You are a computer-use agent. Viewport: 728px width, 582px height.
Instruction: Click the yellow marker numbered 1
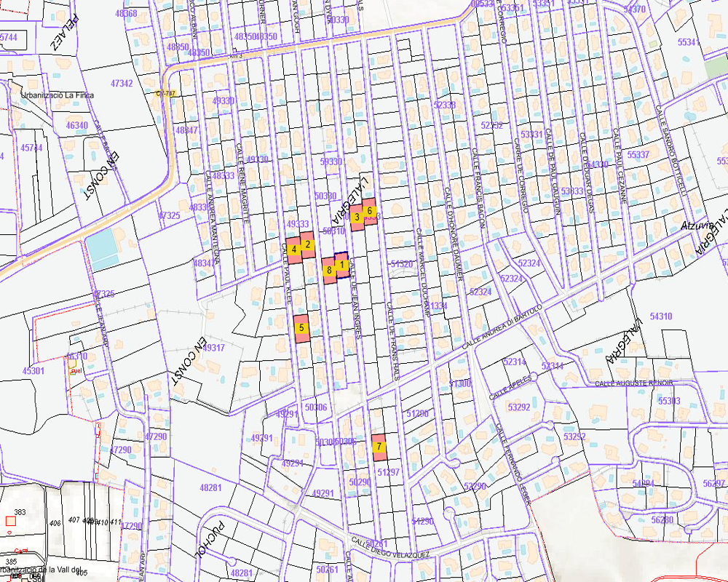(x=342, y=264)
